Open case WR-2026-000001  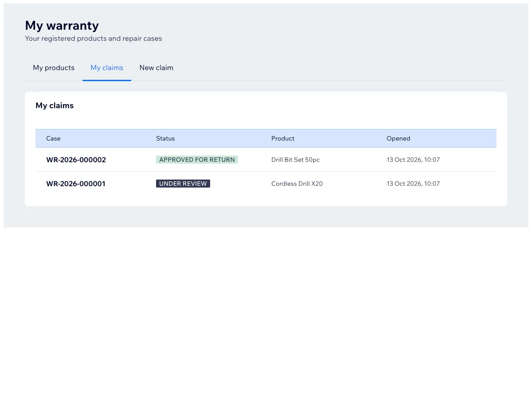[76, 184]
